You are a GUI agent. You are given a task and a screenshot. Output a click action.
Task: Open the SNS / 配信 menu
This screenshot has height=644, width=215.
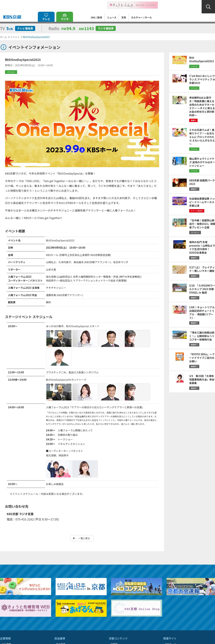[x=96, y=18]
